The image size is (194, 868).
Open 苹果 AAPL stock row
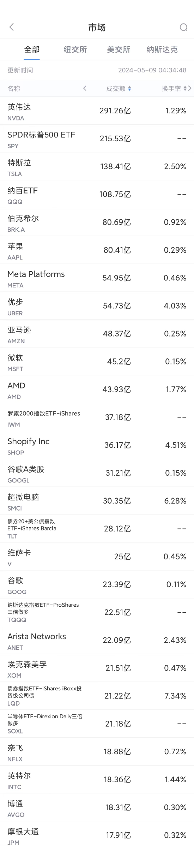click(97, 250)
